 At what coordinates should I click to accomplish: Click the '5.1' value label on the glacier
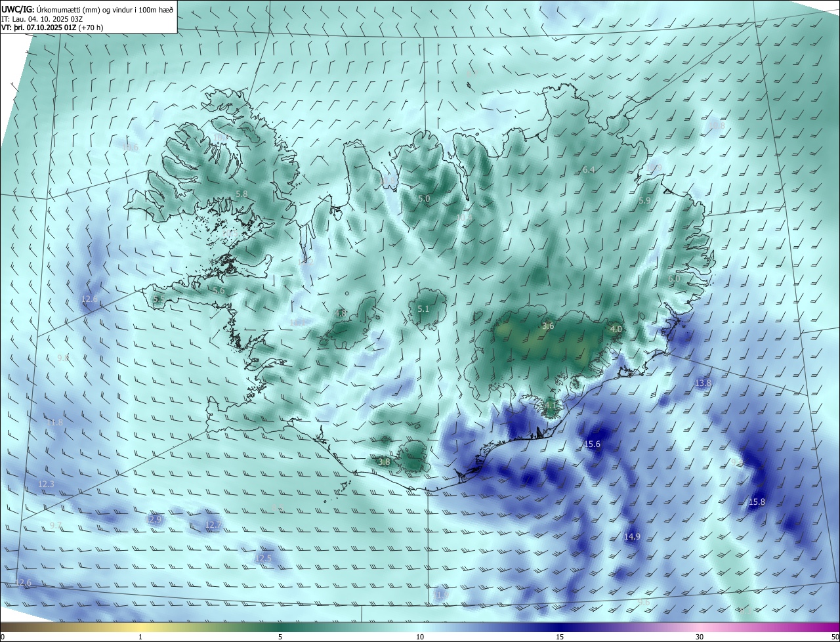(423, 309)
